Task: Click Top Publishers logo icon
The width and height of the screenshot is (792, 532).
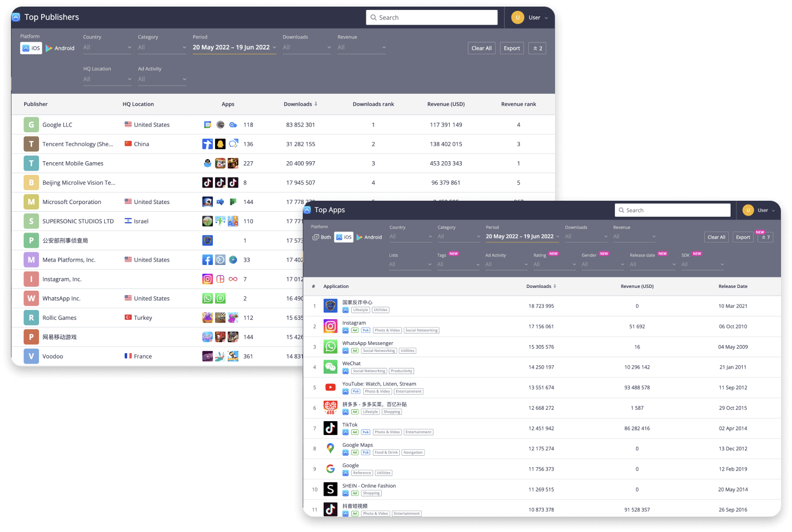Action: pos(16,17)
